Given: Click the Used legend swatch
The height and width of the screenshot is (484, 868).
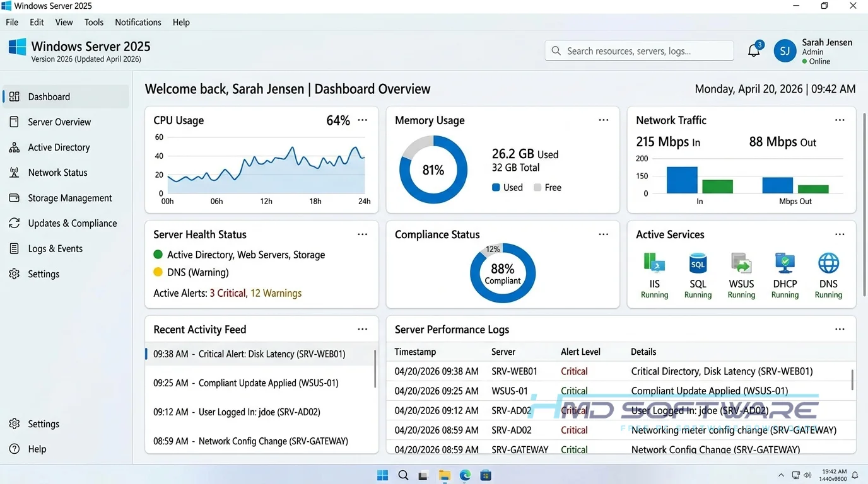Looking at the screenshot, I should pos(496,187).
